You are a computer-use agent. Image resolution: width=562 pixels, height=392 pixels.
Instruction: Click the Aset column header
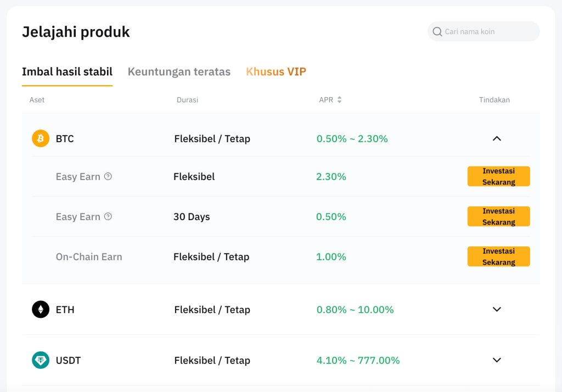tap(37, 99)
